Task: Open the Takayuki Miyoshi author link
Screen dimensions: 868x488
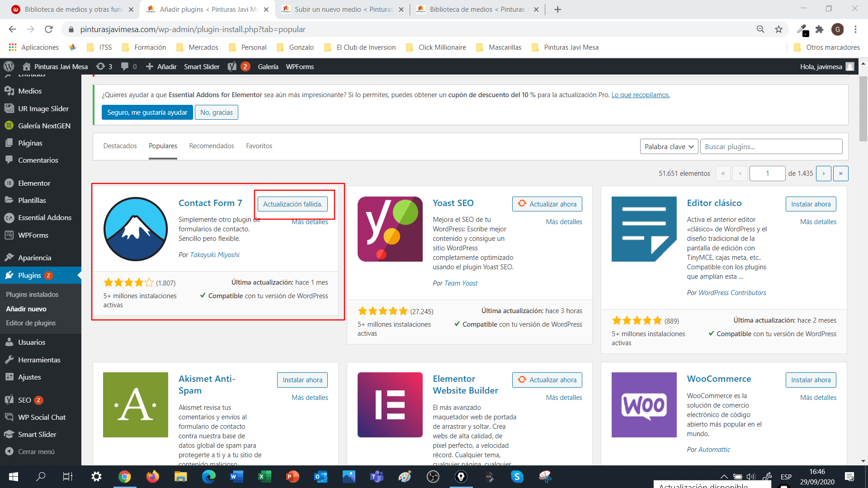Action: click(x=215, y=255)
